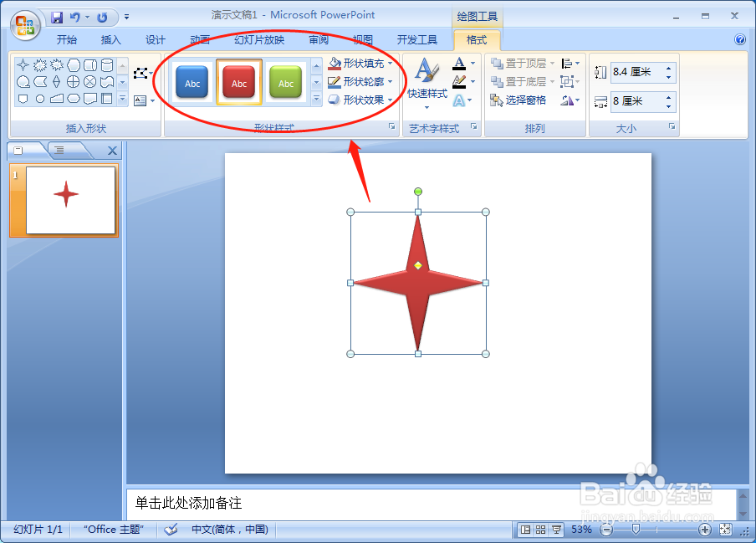Pick the diamond sort flowchart shape
Image resolution: width=756 pixels, height=543 pixels.
pos(56,81)
